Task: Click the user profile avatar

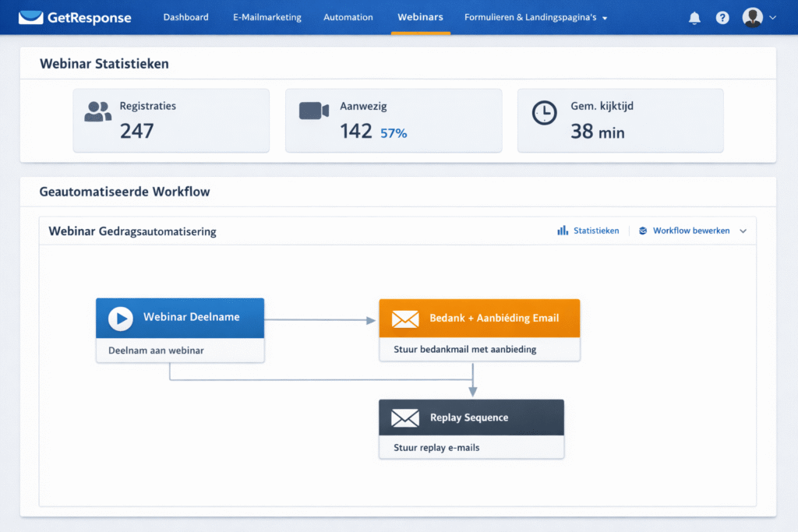Action: [752, 17]
